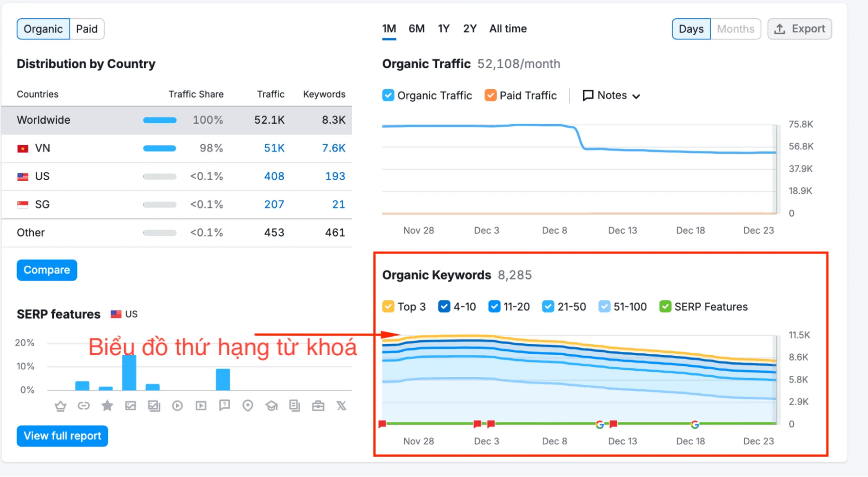Click the View full report button
Viewport: 868px width, 477px height.
tap(62, 435)
